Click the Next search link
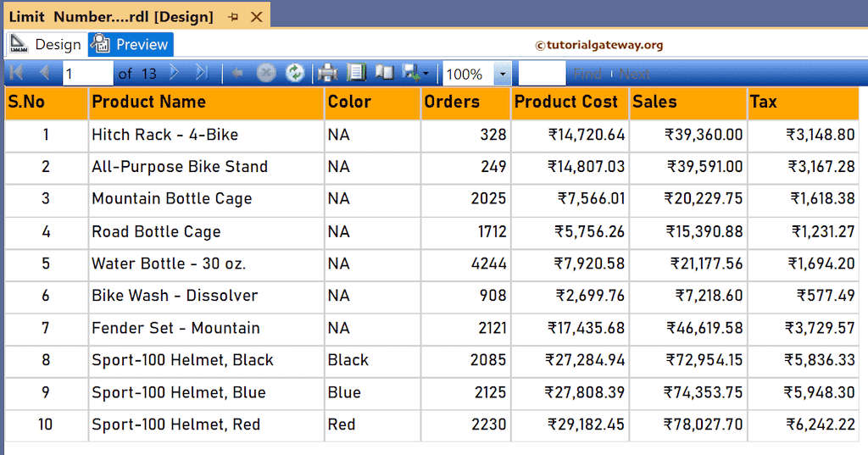This screenshot has height=455, width=868. 634,74
